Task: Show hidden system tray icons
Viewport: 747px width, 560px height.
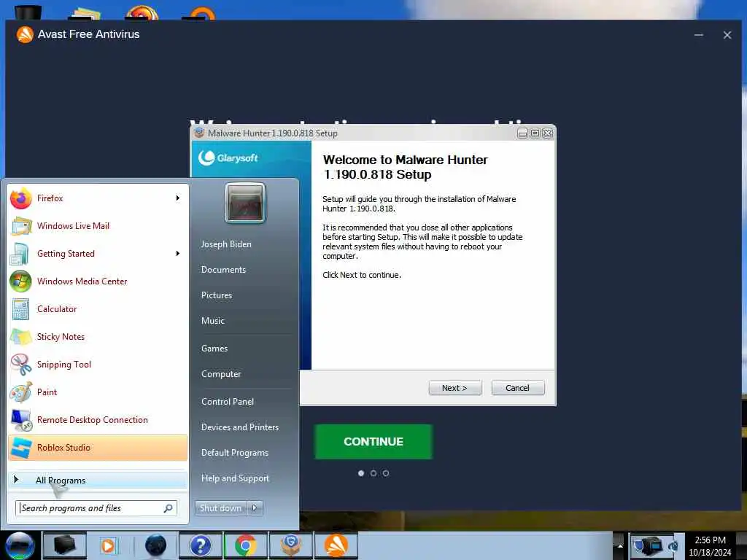Action: (620, 545)
